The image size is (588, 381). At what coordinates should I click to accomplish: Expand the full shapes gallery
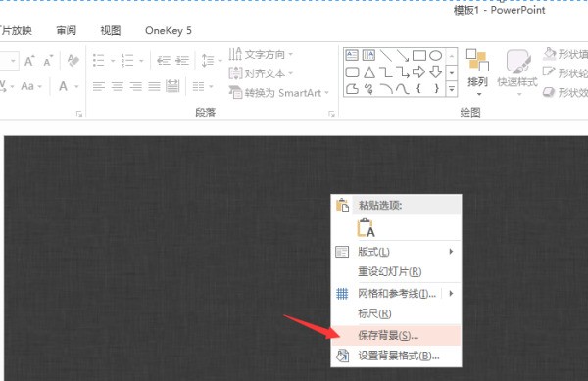click(452, 89)
